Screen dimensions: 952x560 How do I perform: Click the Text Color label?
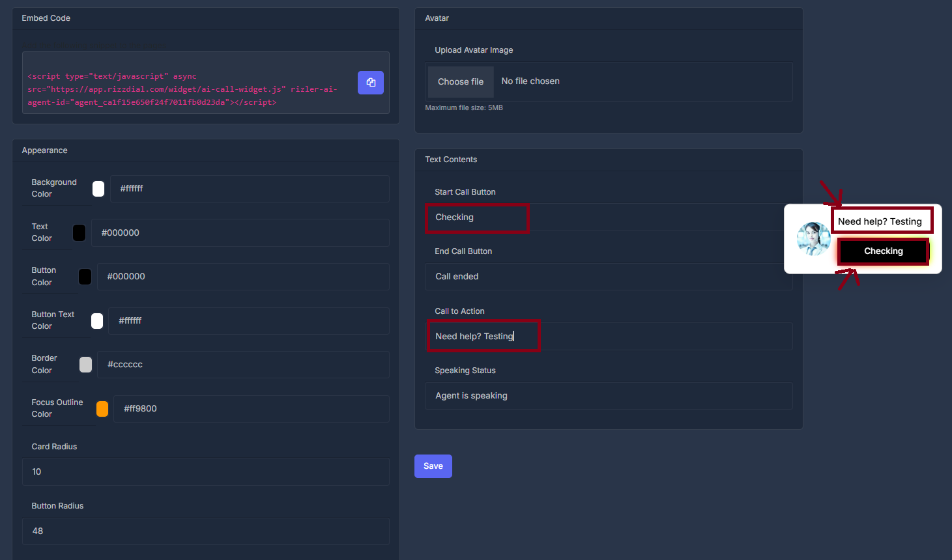(x=42, y=232)
